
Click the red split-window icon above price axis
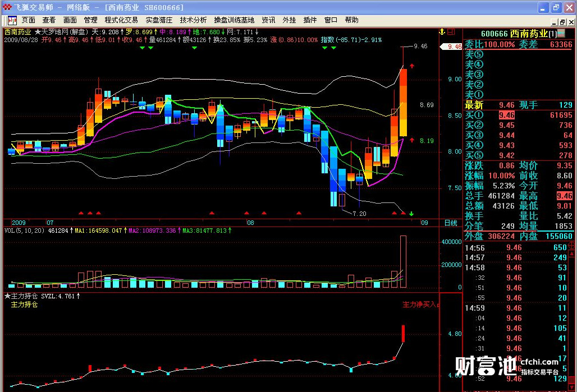coord(451,32)
